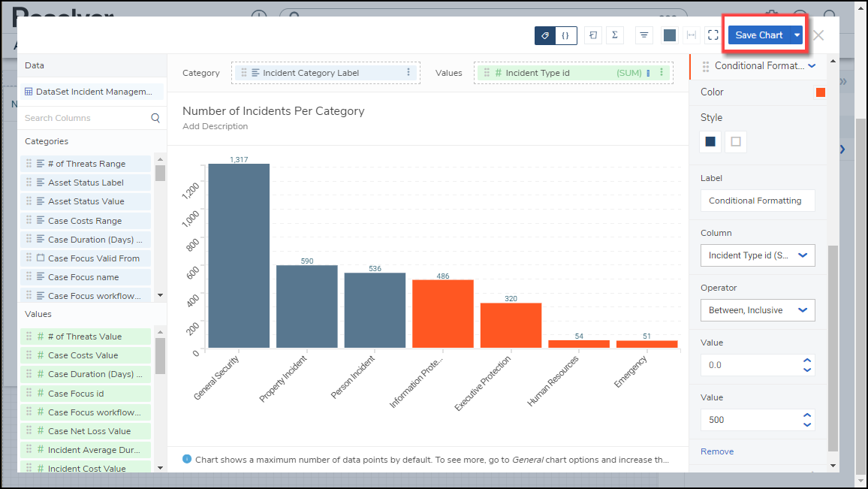Open the Save Chart dropdown arrow
This screenshot has width=868, height=489.
797,35
